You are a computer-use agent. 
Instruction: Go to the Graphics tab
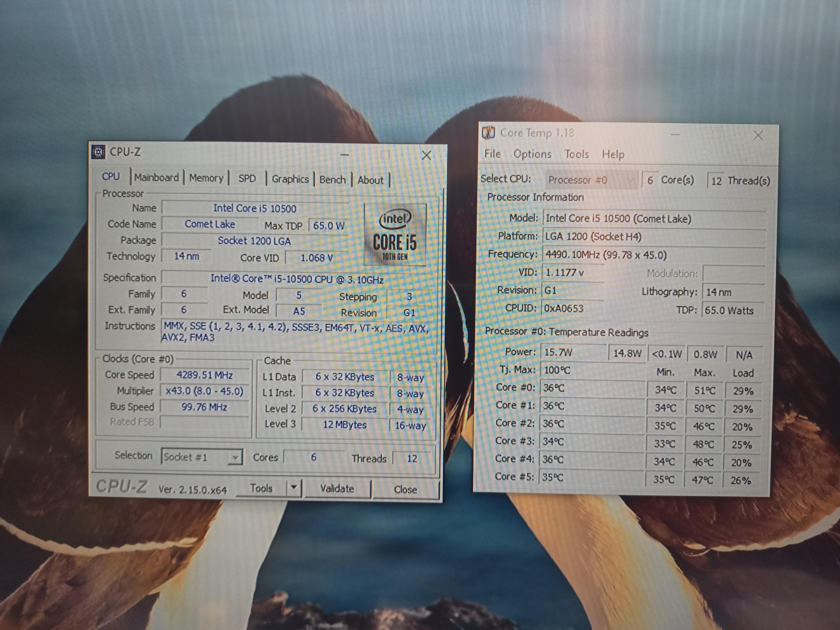tap(290, 179)
